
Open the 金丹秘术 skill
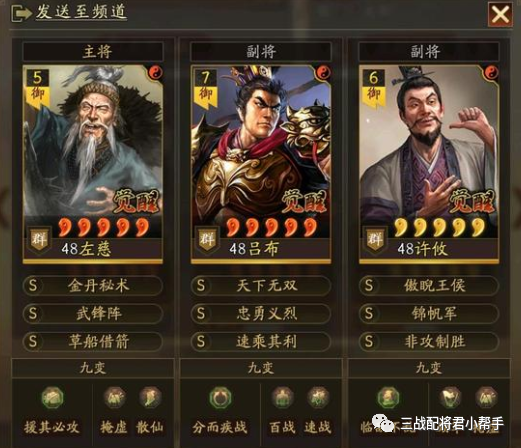(93, 286)
